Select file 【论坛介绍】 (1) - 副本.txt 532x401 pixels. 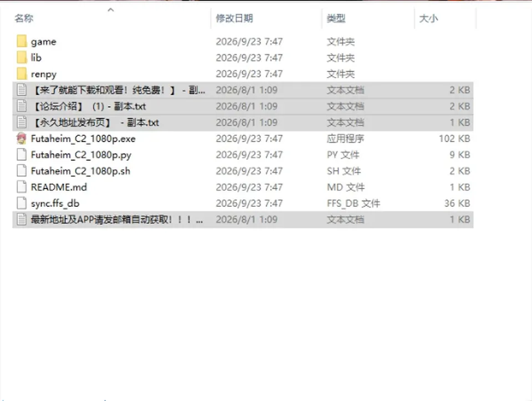tap(89, 106)
